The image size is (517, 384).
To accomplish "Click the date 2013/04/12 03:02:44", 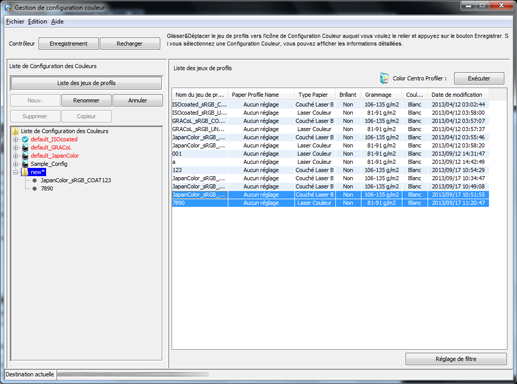I will point(458,104).
